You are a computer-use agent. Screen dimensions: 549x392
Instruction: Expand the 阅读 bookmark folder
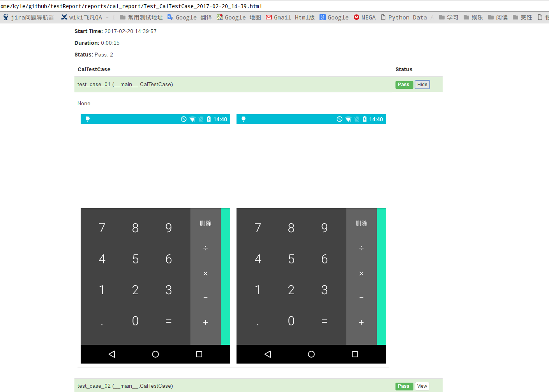(x=498, y=17)
